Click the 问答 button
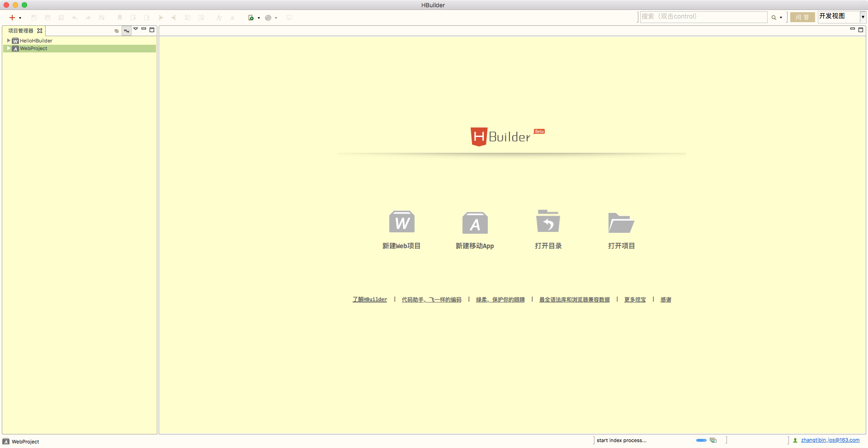The width and height of the screenshot is (868, 448). (x=802, y=17)
